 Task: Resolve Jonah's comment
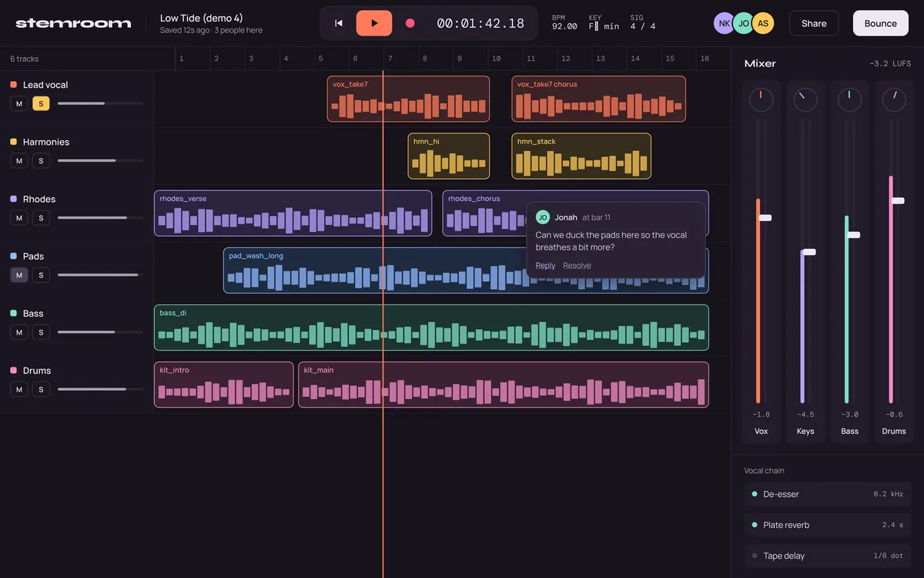pos(577,266)
